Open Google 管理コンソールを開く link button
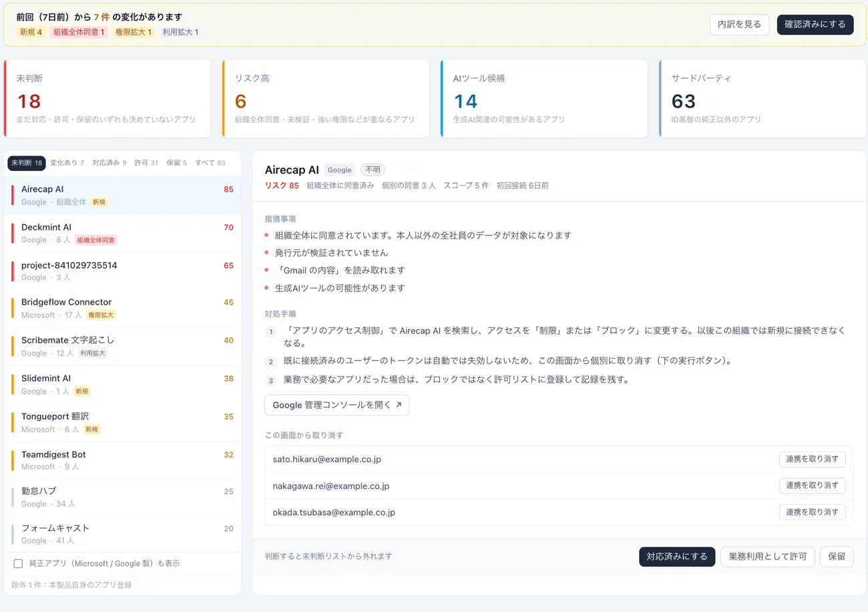Image resolution: width=868 pixels, height=612 pixels. (x=337, y=405)
